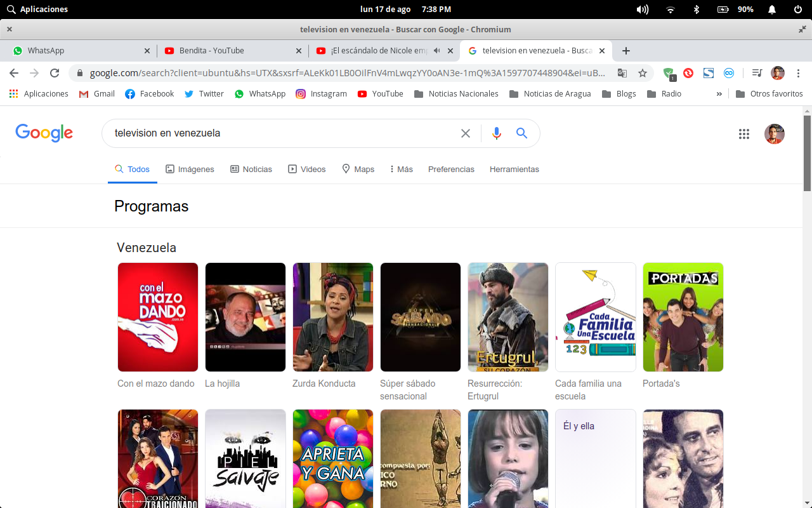The image size is (812, 508).
Task: Go back to the previous page
Action: [14, 73]
